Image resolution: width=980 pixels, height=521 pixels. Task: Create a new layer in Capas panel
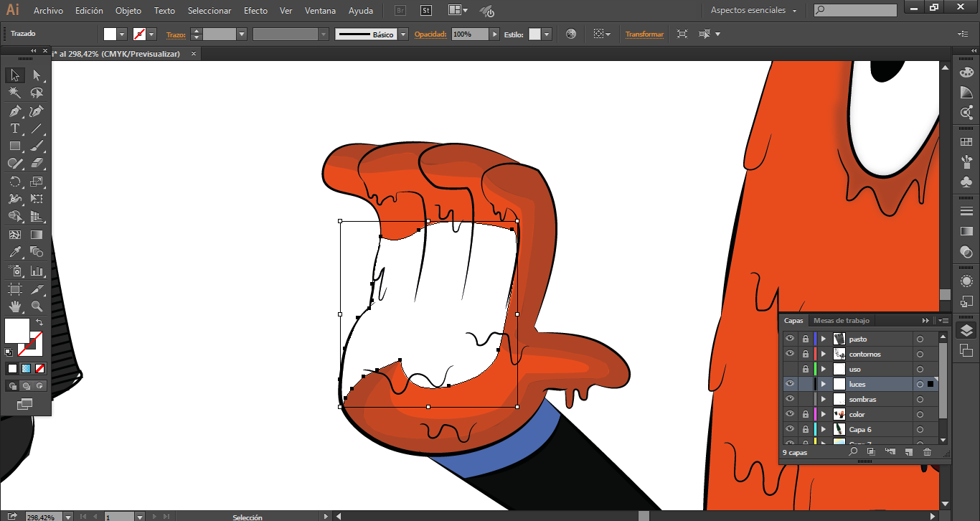coord(908,452)
